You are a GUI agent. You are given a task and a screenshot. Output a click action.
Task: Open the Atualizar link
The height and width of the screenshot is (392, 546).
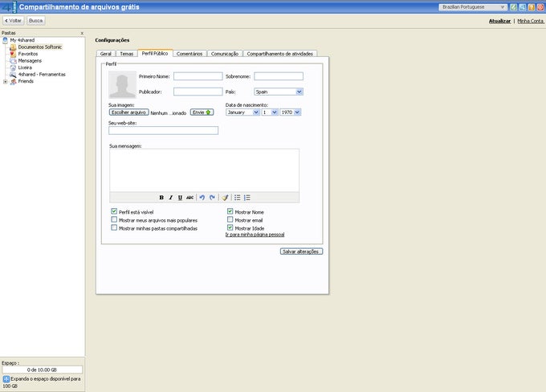tap(499, 21)
